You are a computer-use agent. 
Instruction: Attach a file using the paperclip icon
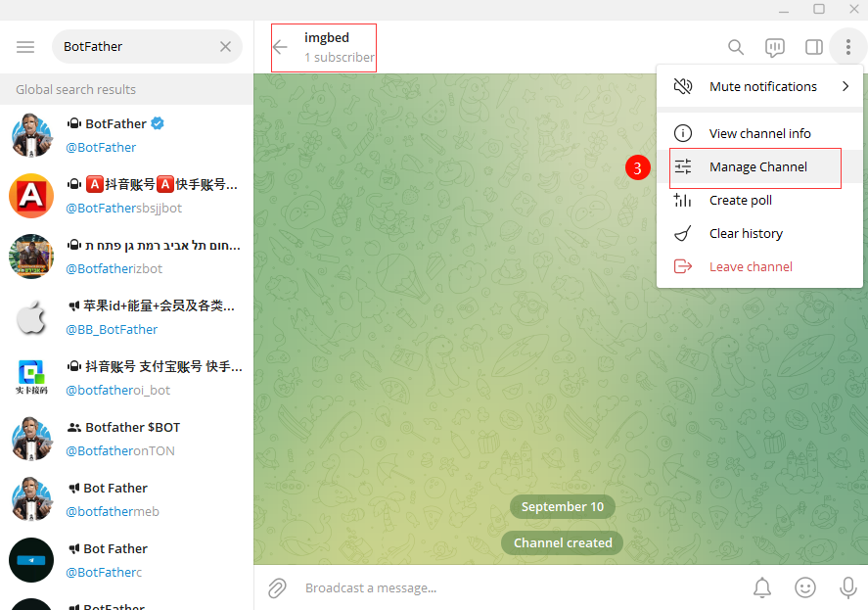tap(277, 587)
